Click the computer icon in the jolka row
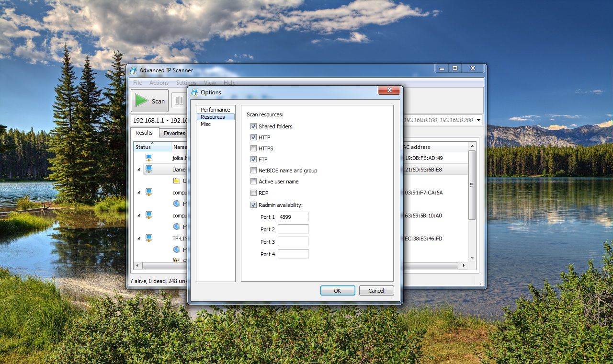Image resolution: width=613 pixels, height=364 pixels. (149, 158)
